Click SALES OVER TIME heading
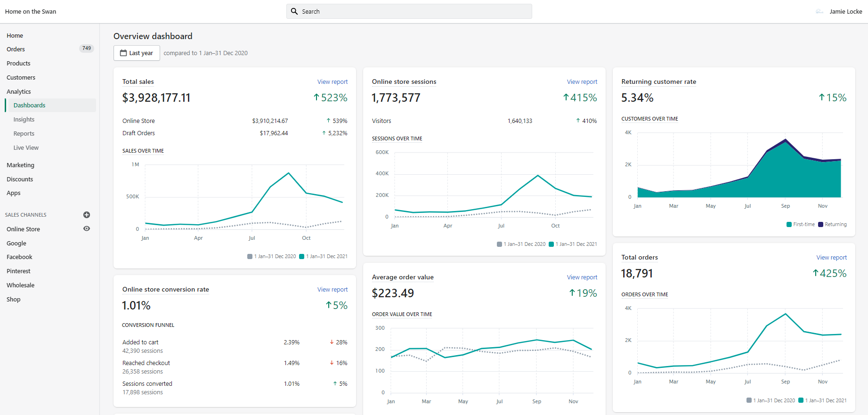 [x=143, y=151]
